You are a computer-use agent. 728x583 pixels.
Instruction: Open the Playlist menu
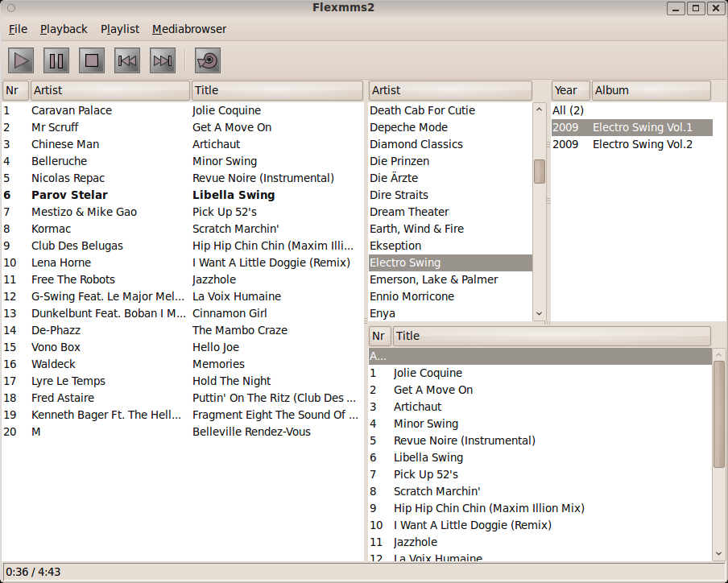coord(120,29)
